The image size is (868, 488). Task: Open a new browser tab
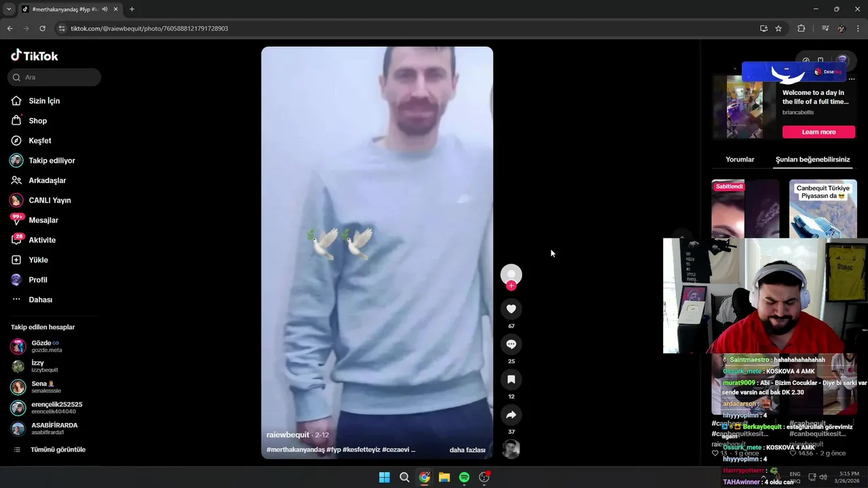[x=132, y=9]
